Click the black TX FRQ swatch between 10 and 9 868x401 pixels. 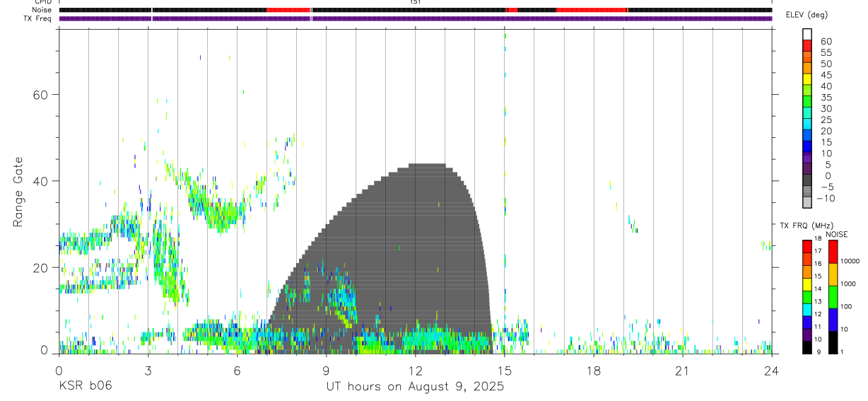[807, 347]
